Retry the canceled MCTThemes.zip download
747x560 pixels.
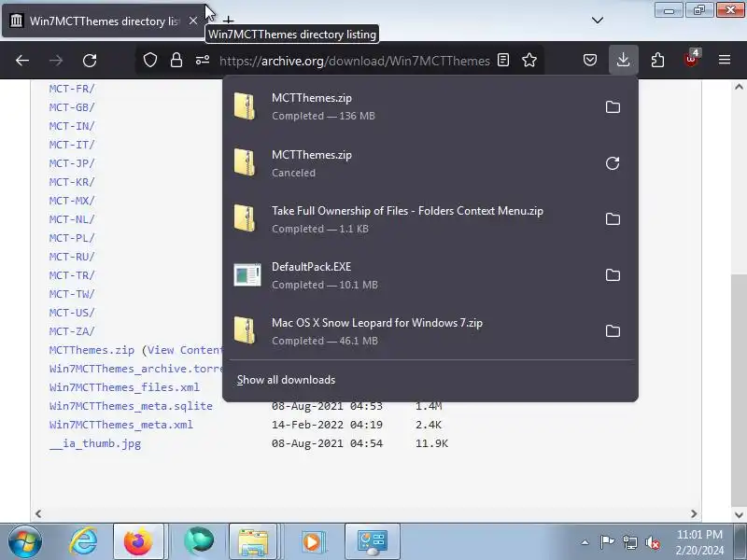613,163
